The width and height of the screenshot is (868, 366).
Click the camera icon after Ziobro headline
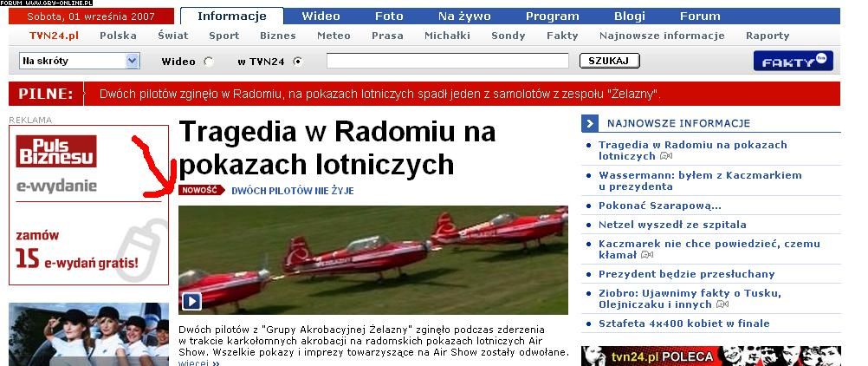pyautogui.click(x=722, y=304)
